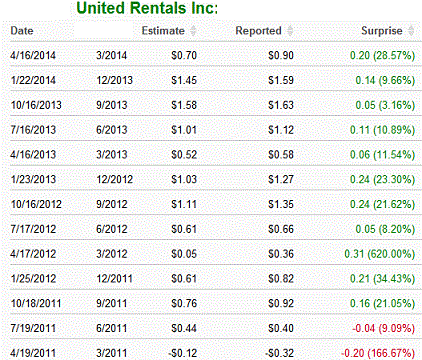Click the Surprise column header text
This screenshot has width=422, height=360.
click(x=382, y=31)
